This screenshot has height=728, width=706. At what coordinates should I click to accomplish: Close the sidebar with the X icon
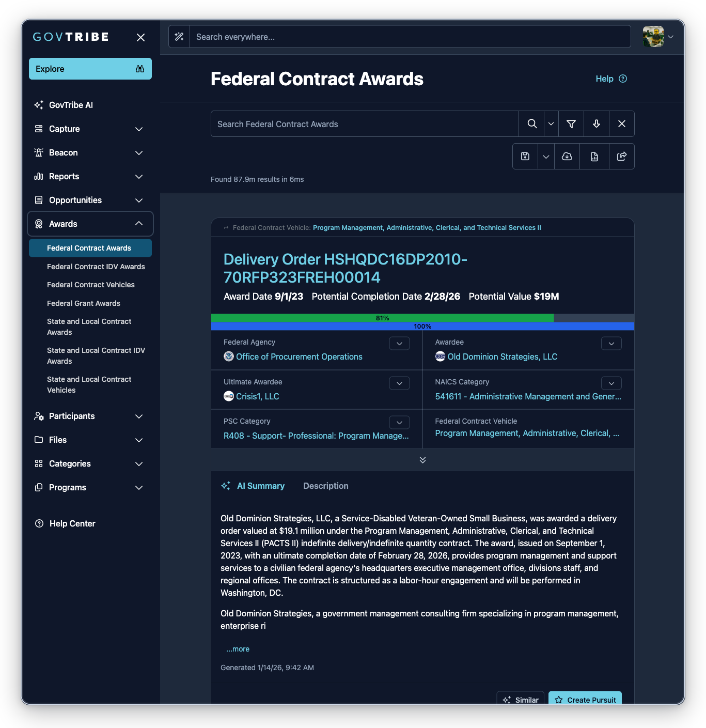pyautogui.click(x=140, y=37)
